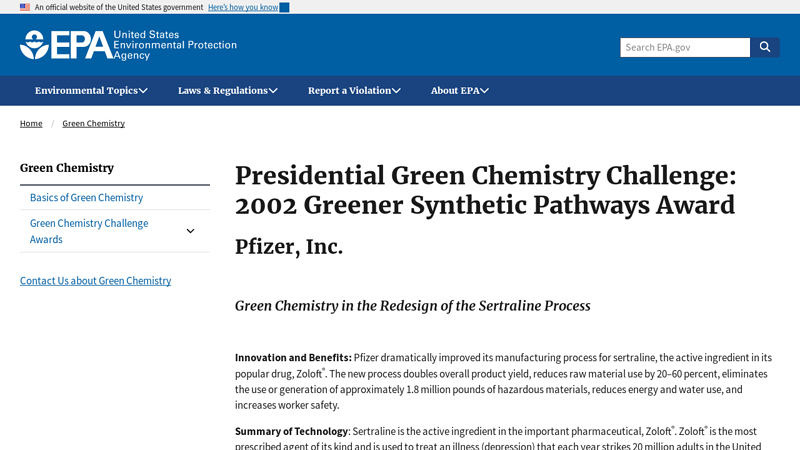
Task: Open Laws & Regulations menu
Action: tap(228, 91)
